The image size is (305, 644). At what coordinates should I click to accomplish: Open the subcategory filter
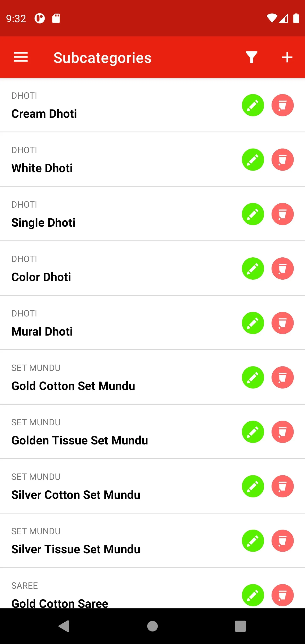tap(251, 57)
